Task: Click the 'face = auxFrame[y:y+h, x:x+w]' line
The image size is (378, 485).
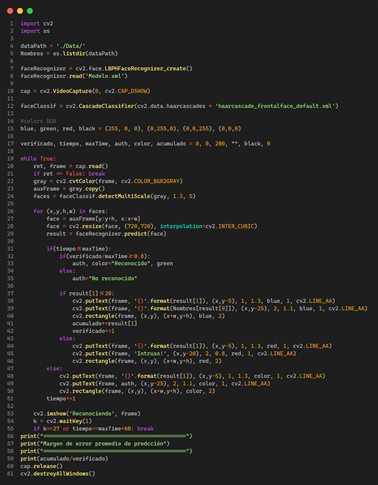Action: 93,219
